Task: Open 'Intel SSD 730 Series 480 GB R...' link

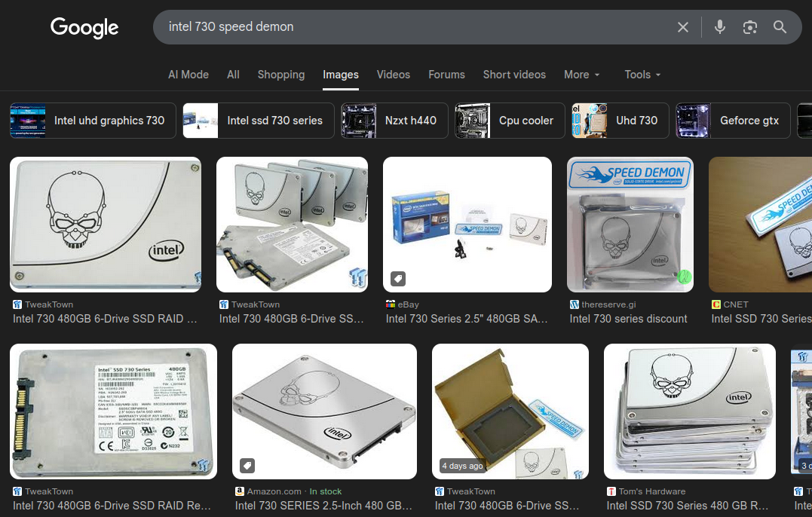Action: pos(688,506)
